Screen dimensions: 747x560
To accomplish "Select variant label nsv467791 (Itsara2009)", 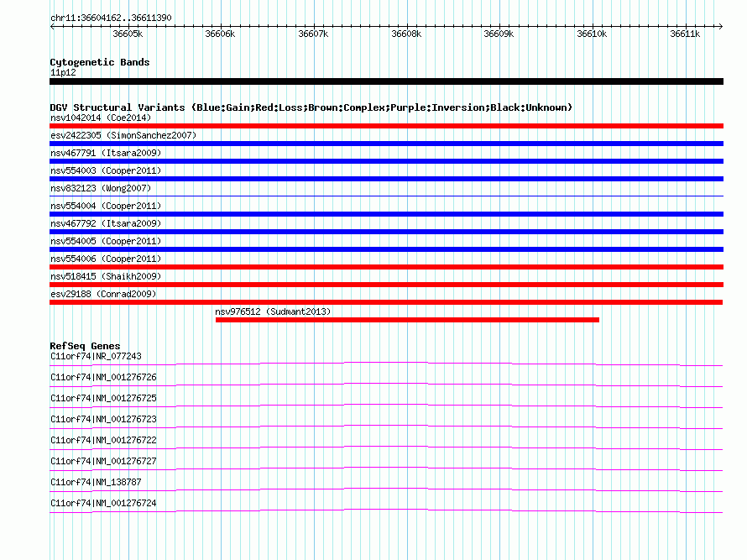I will click(x=106, y=153).
